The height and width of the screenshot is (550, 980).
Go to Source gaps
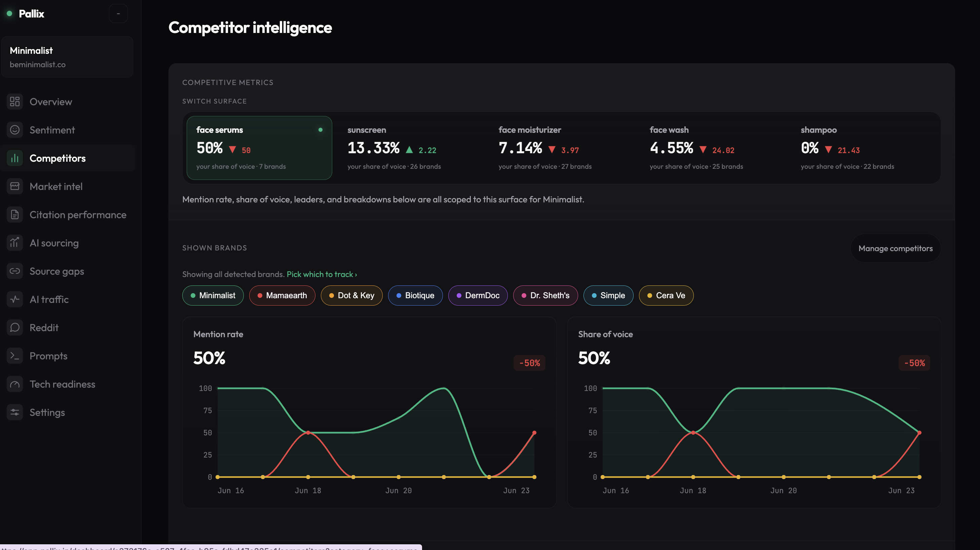57,271
